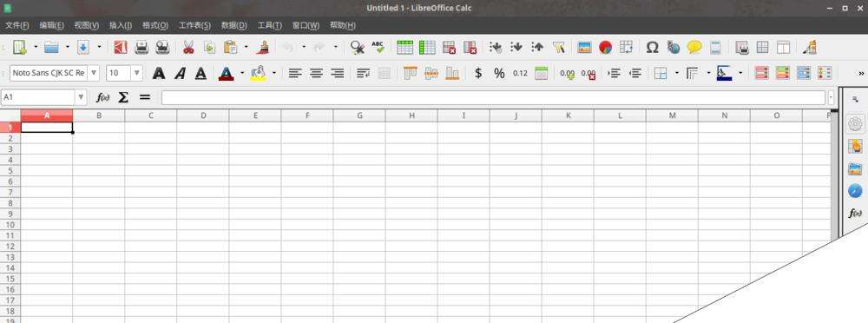
Task: Cut selection with the scissors icon
Action: tap(188, 48)
